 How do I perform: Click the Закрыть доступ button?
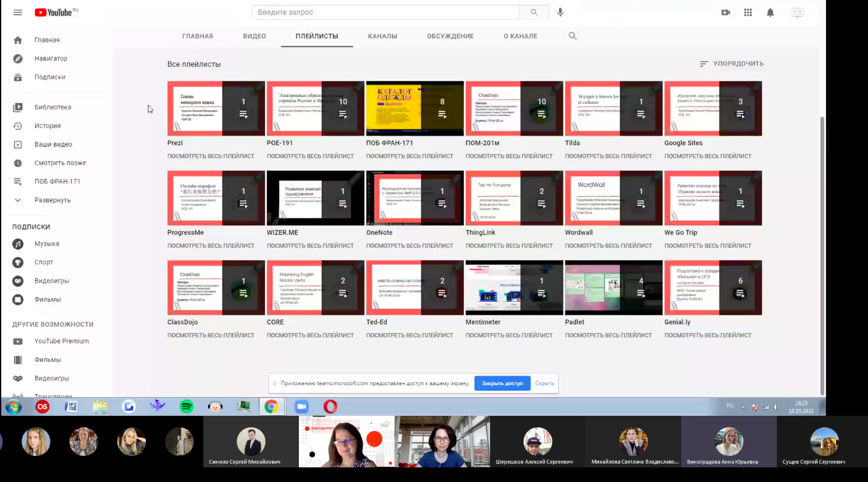pyautogui.click(x=502, y=383)
